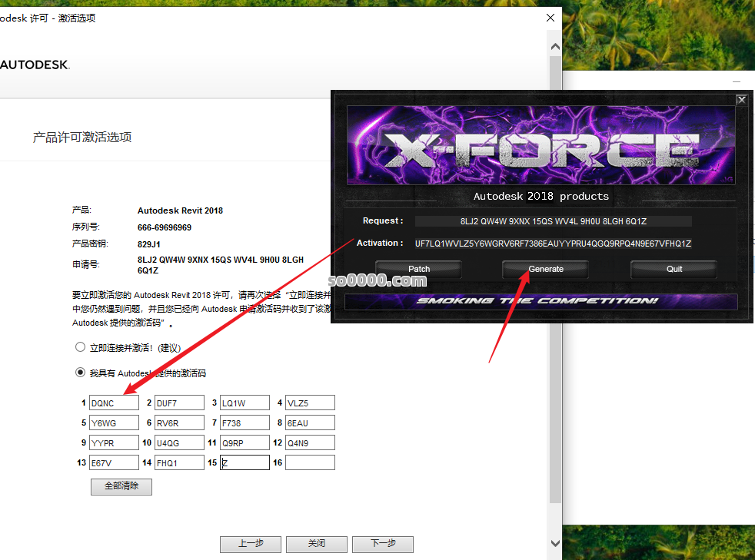755x560 pixels.
Task: Click the request code text starting 8LJ2 QW4W in dialog
Action: [221, 265]
